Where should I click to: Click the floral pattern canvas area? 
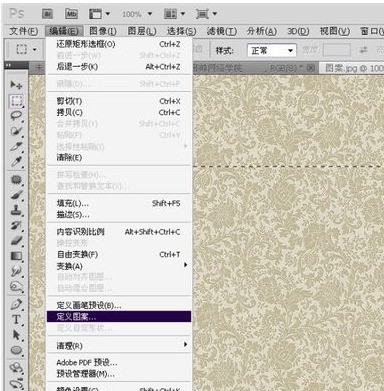click(x=288, y=233)
